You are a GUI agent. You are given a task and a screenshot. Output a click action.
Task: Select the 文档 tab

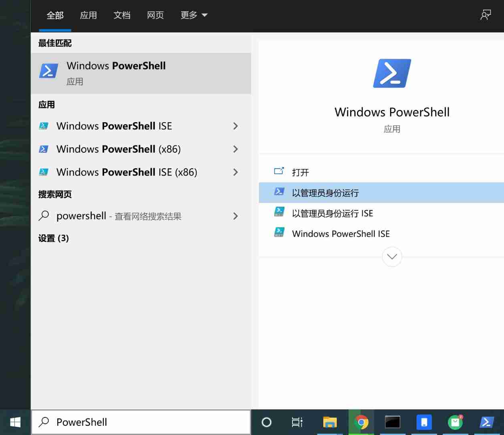coord(122,15)
